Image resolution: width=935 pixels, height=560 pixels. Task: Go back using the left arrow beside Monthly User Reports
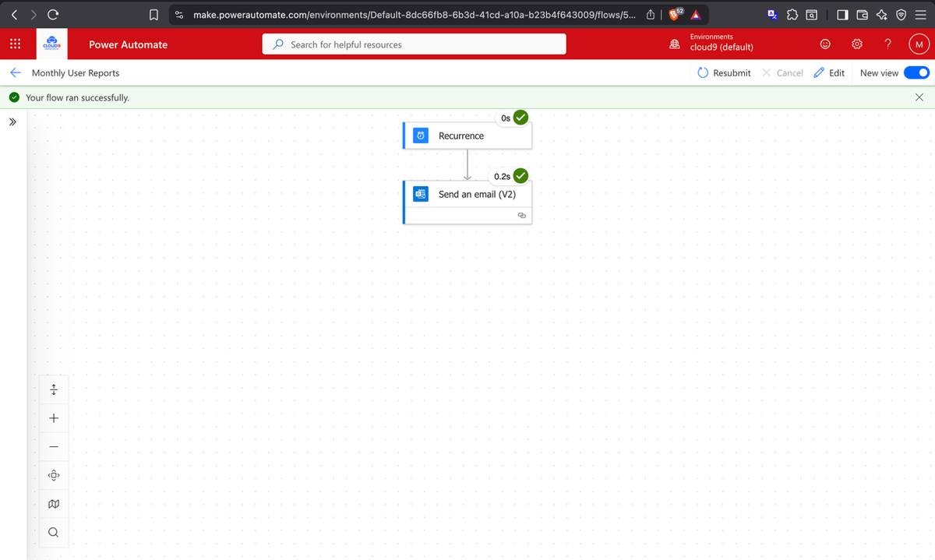click(15, 72)
